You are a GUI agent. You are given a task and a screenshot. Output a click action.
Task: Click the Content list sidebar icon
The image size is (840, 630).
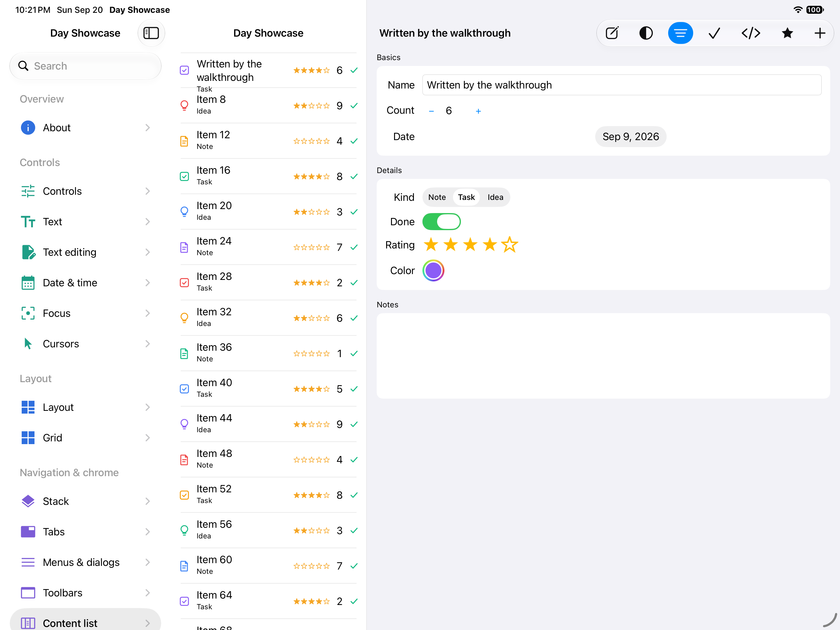tap(28, 623)
